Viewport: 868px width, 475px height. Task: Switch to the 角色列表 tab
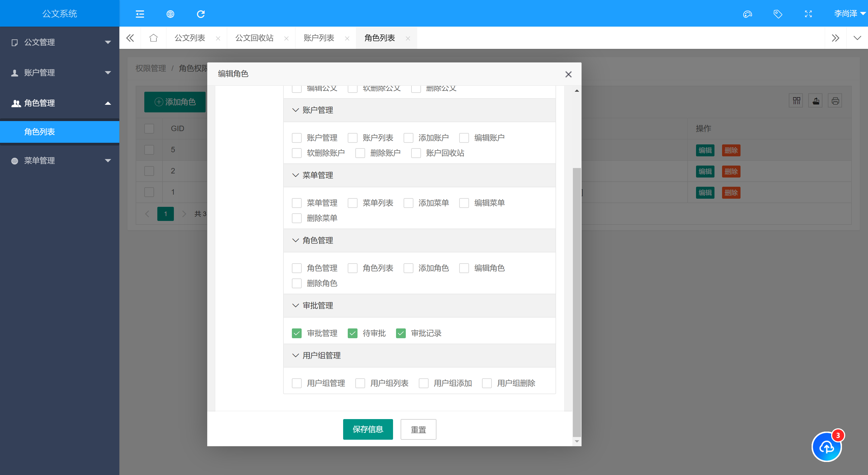coord(379,38)
